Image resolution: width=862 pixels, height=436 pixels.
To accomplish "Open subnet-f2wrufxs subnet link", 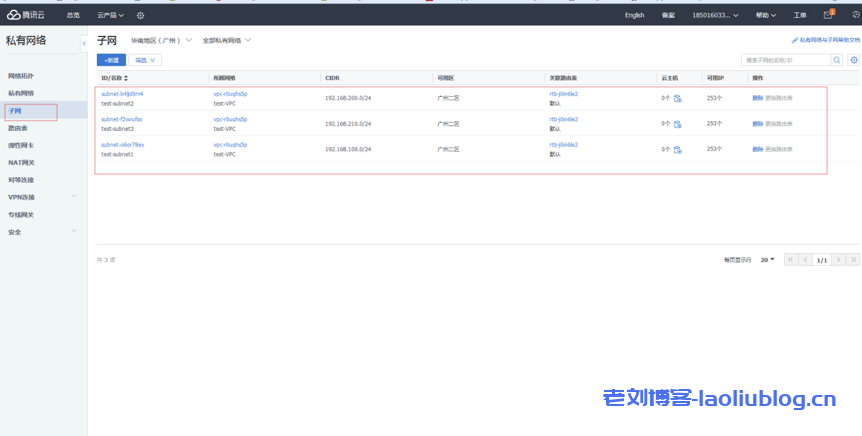I will (x=121, y=119).
